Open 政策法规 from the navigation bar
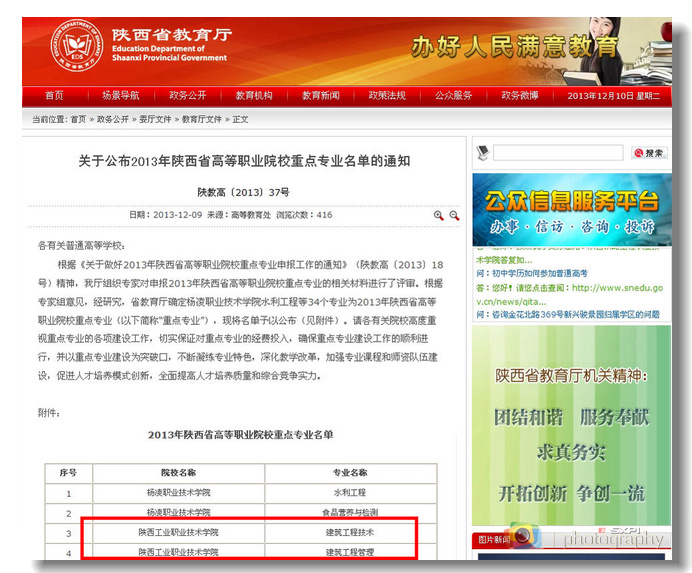Viewport: 692px width, 573px height. [387, 96]
